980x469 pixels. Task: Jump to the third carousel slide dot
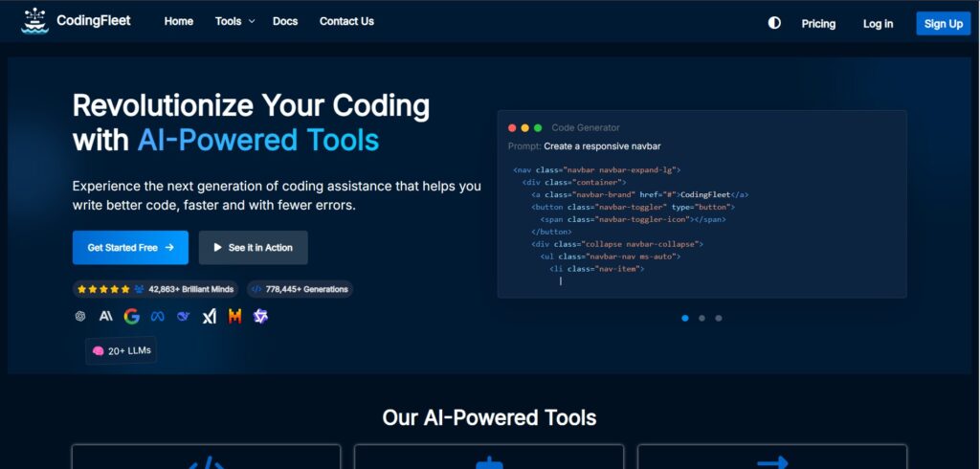[x=719, y=318]
